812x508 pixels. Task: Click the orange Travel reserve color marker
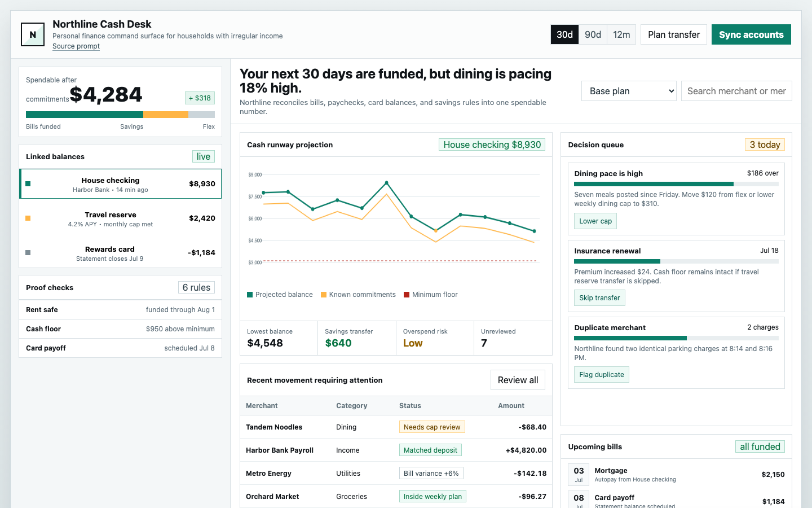coord(28,218)
